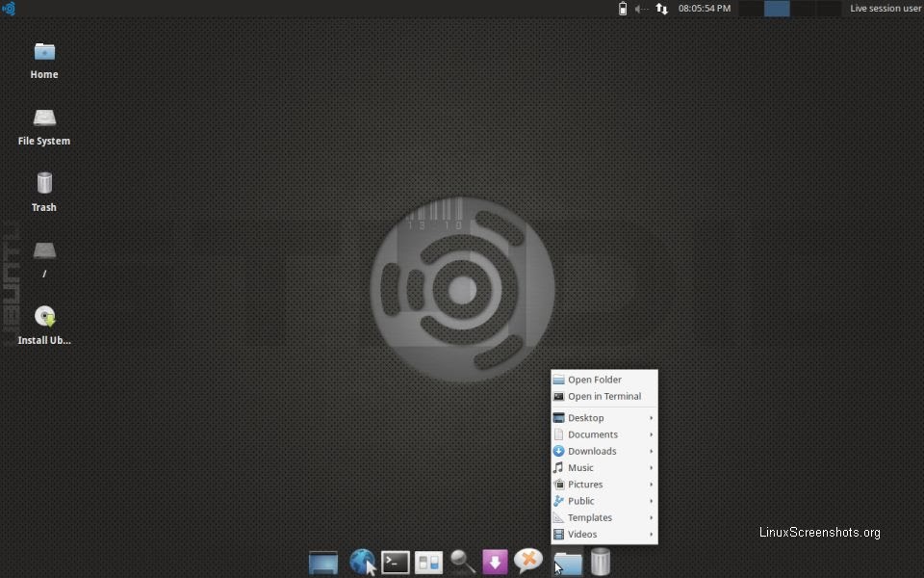Open the applications menu icon in top panel
Viewport: 924px width, 578px height.
coord(9,9)
